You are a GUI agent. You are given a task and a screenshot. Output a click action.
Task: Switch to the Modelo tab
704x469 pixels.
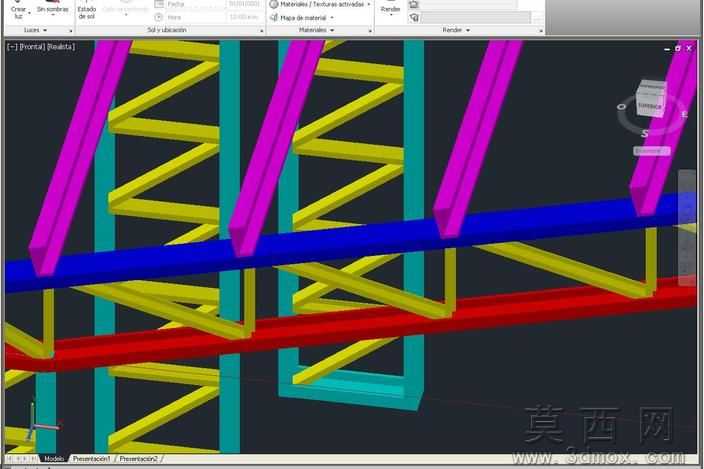tap(54, 459)
